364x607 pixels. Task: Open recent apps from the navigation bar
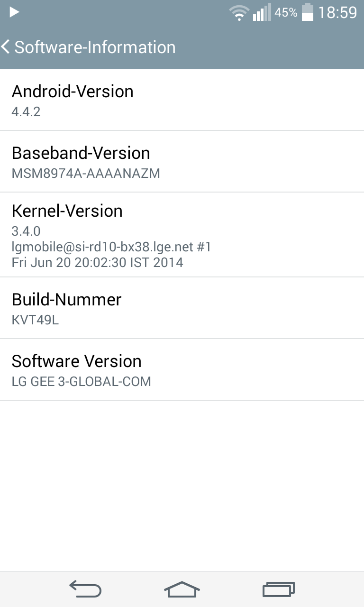(x=279, y=589)
